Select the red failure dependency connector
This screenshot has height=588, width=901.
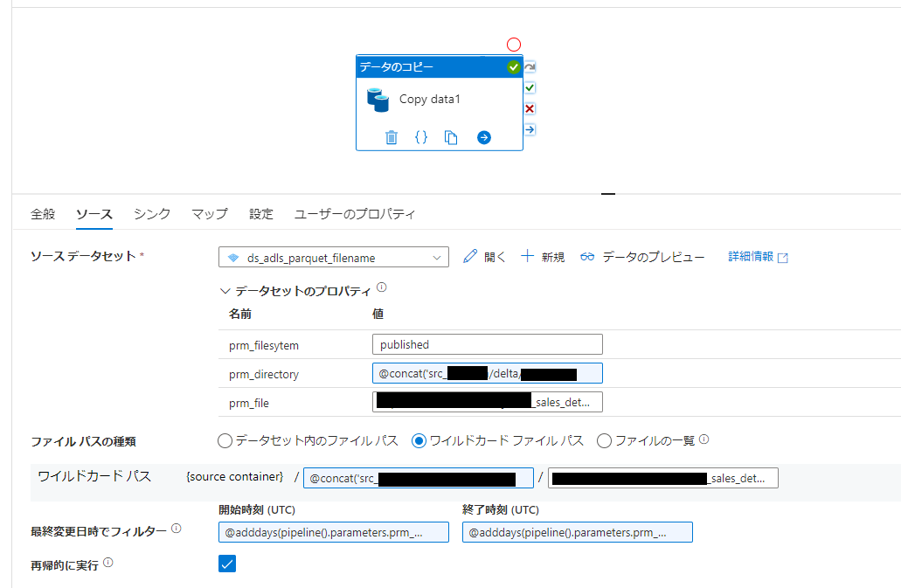pos(530,108)
